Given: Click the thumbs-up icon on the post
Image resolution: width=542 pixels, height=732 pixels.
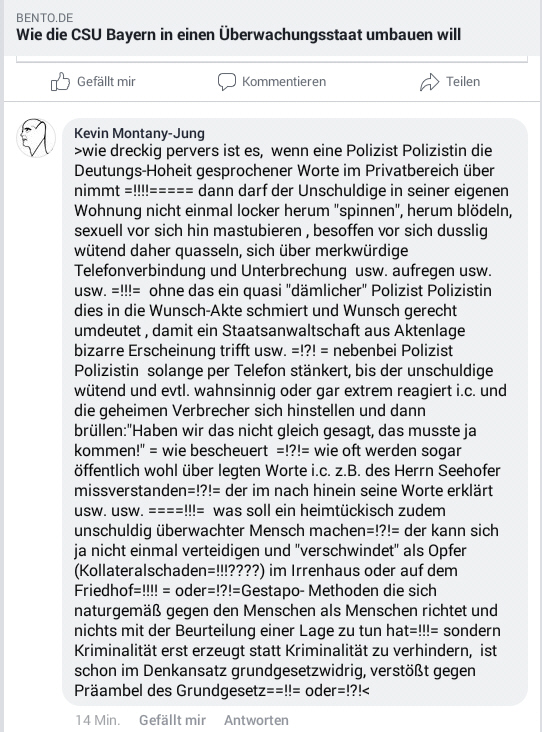Looking at the screenshot, I should (60, 82).
